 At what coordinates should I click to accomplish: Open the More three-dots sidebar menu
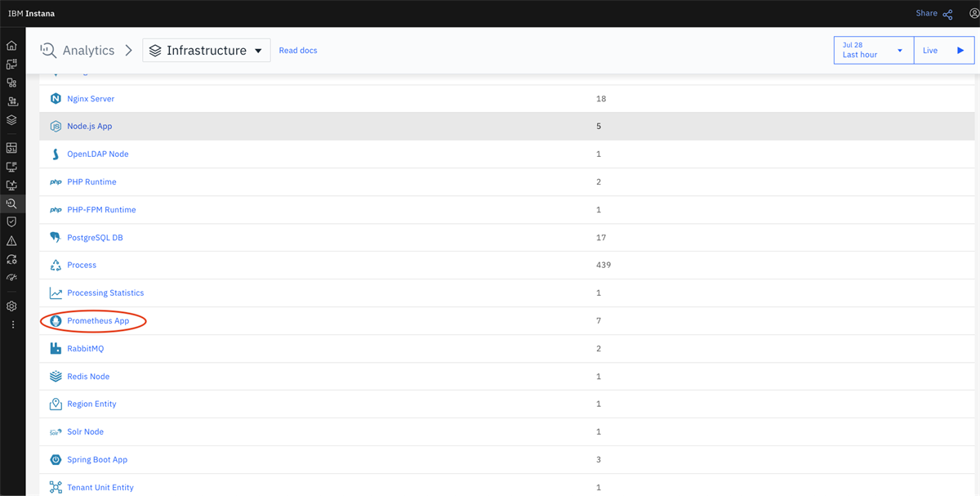11,324
